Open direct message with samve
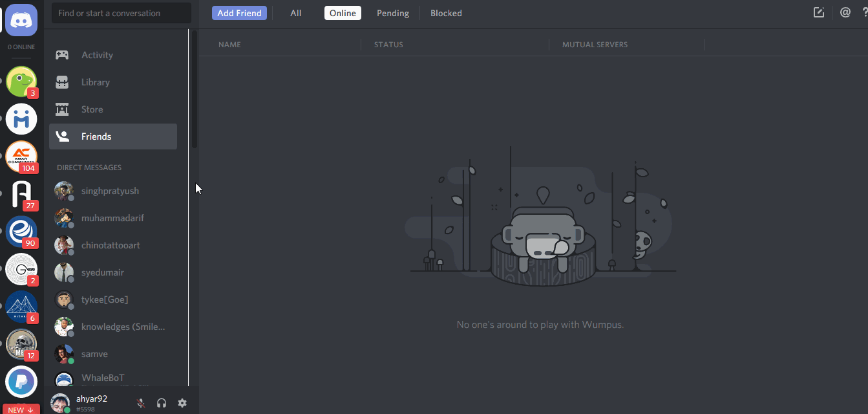Screen dimensions: 868x414 coord(113,354)
